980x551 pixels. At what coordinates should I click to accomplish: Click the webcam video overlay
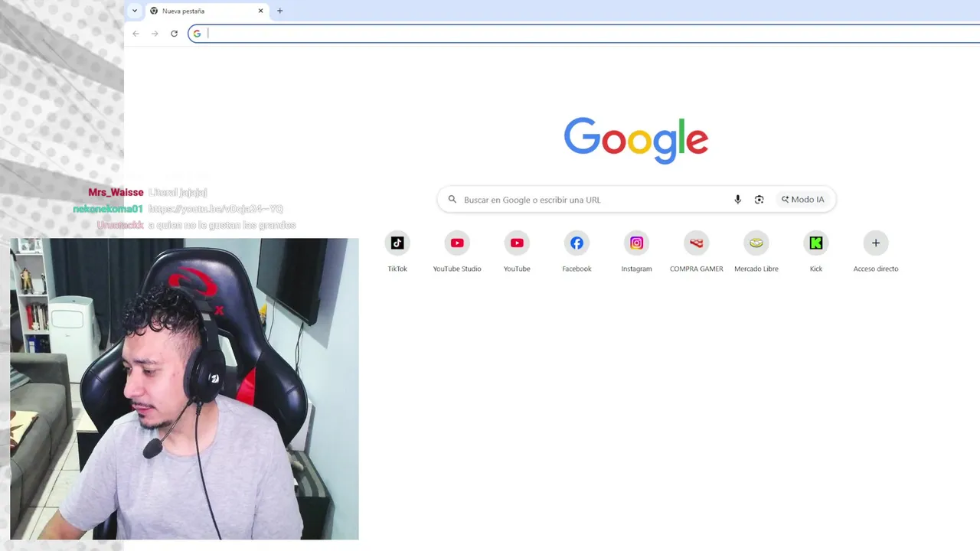pyautogui.click(x=185, y=389)
